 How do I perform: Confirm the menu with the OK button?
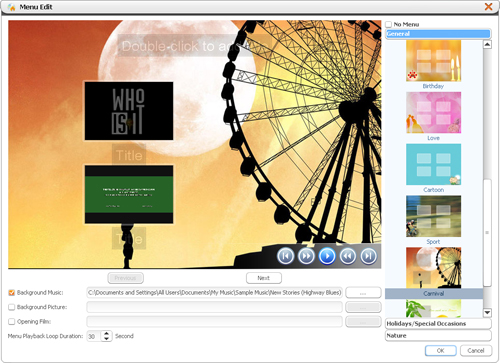(x=441, y=351)
